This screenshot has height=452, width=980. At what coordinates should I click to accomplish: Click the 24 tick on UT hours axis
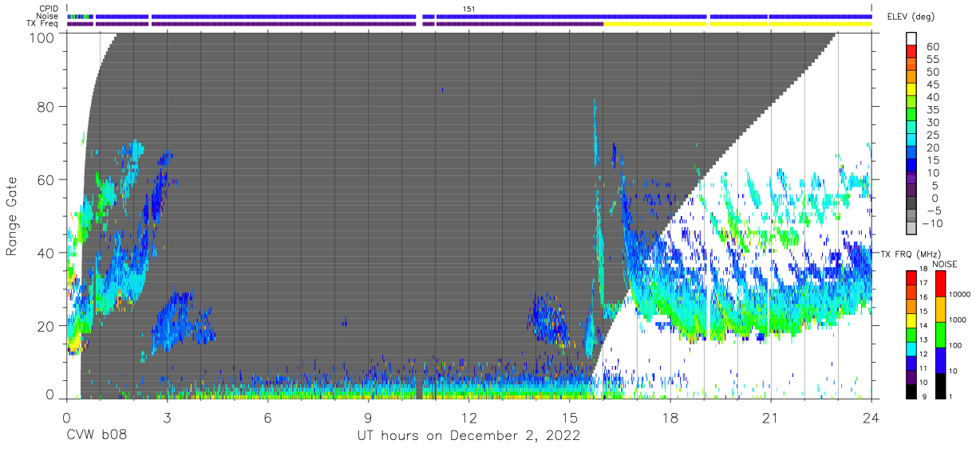[871, 417]
